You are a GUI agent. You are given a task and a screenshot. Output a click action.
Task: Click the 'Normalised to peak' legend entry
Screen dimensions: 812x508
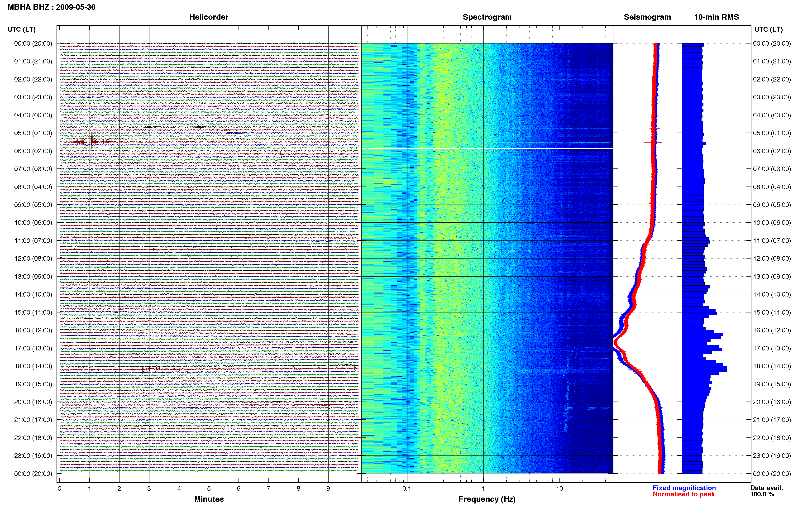pyautogui.click(x=684, y=494)
